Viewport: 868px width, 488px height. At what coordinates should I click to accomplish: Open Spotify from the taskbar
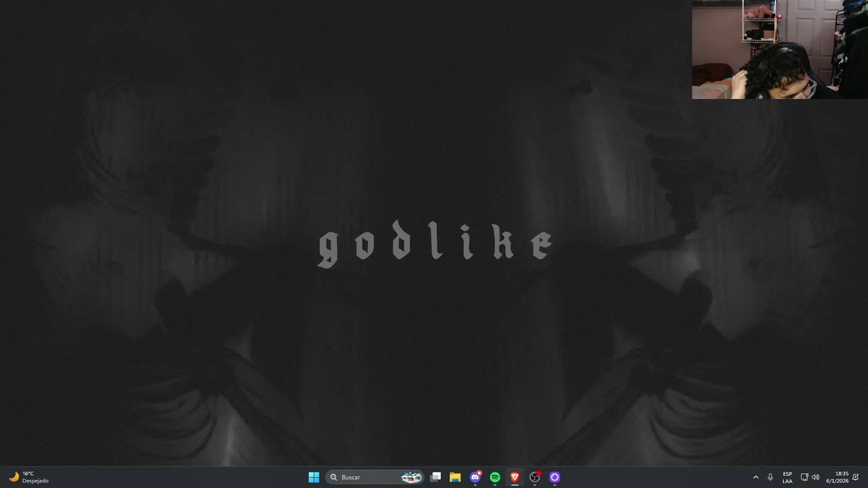[495, 477]
